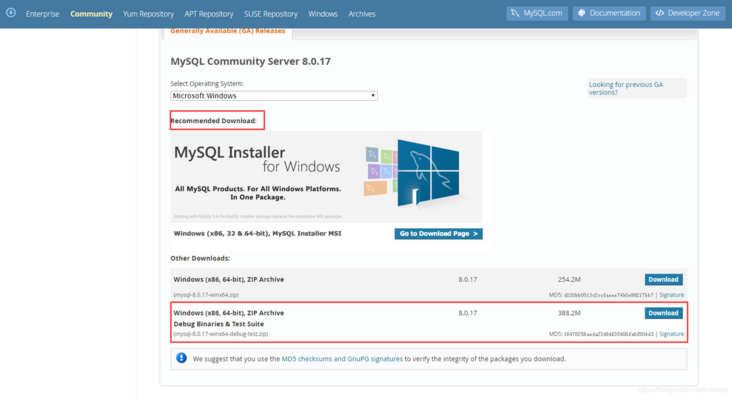Click the Go to Download Page button
Screen dimensions: 732x398
click(x=438, y=234)
